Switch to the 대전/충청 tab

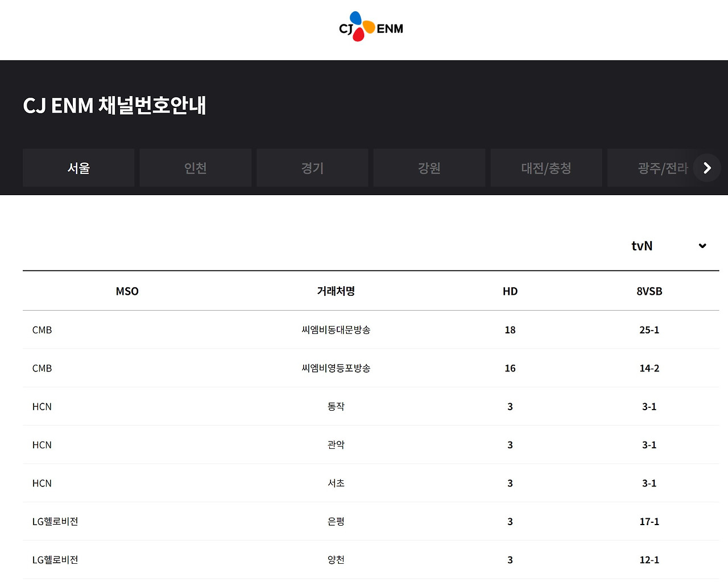(x=546, y=168)
